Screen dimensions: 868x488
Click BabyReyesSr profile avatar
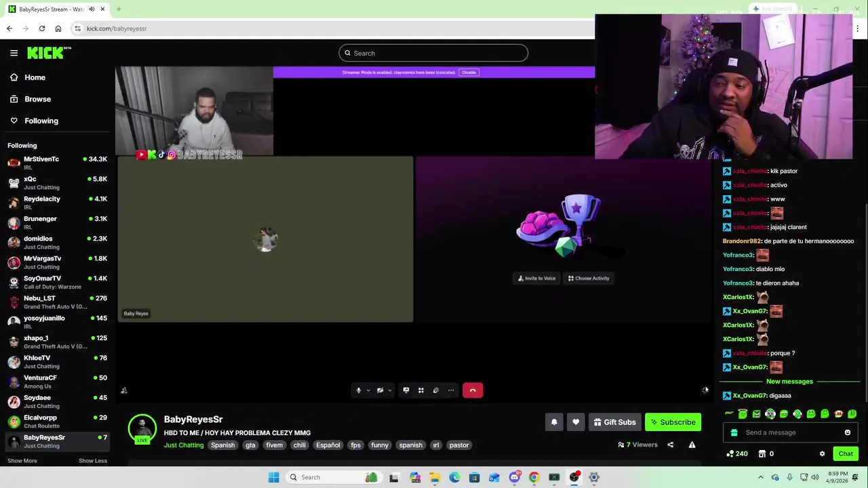pos(142,428)
